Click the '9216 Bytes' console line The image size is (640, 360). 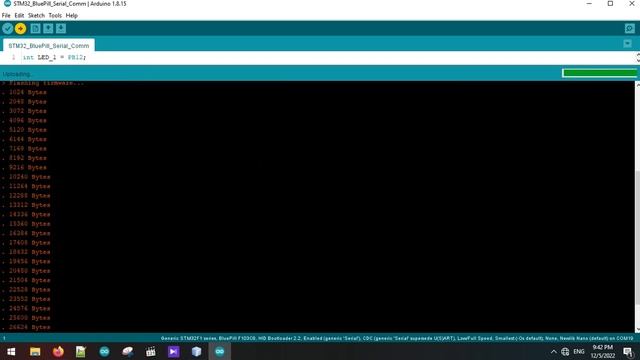click(x=28, y=167)
